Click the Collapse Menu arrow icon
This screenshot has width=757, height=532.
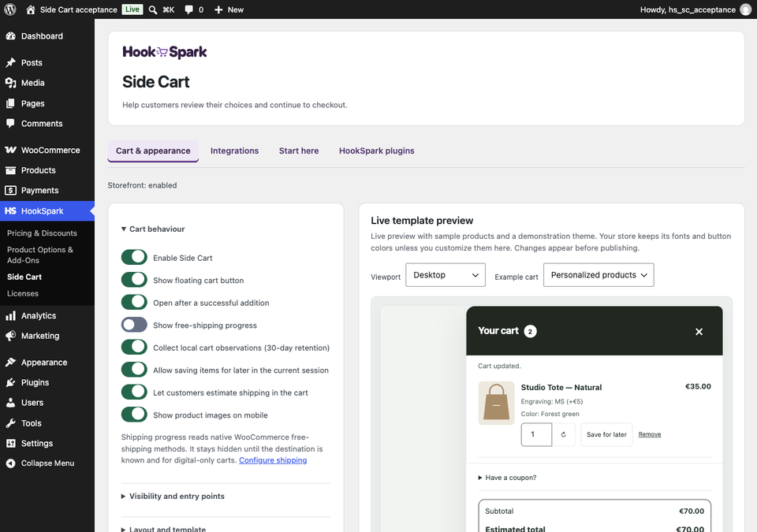[x=10, y=463]
